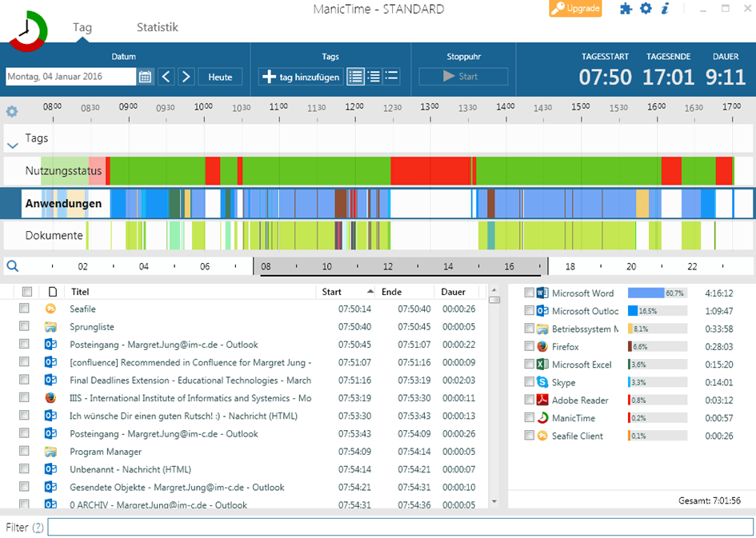Open the calendar date picker icon

(146, 77)
